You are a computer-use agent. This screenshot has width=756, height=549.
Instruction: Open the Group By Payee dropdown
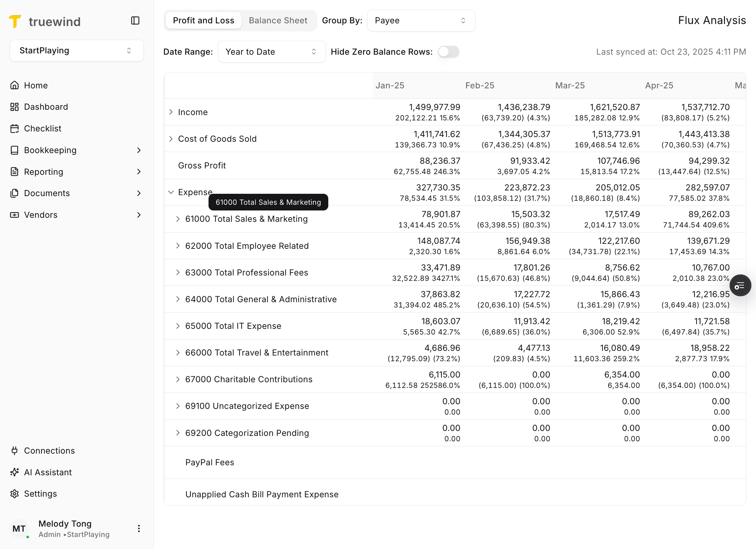421,20
